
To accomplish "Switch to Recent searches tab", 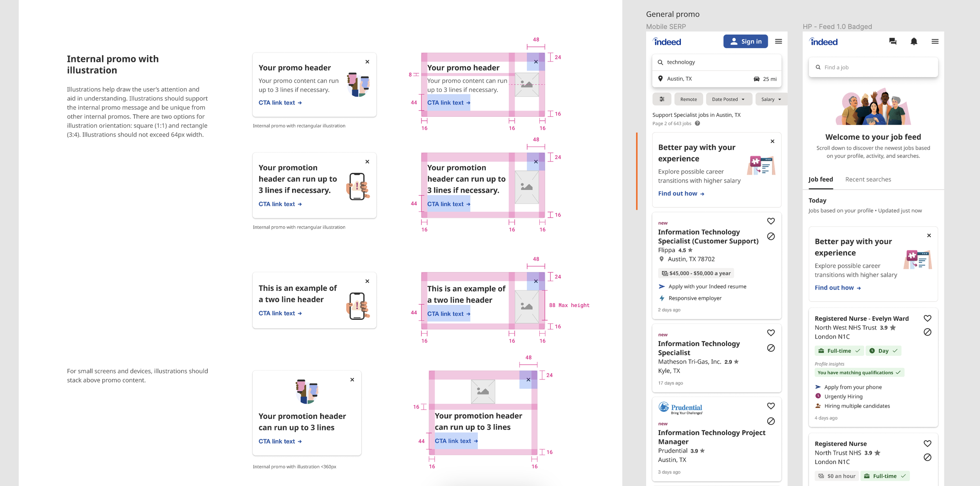I will tap(868, 180).
